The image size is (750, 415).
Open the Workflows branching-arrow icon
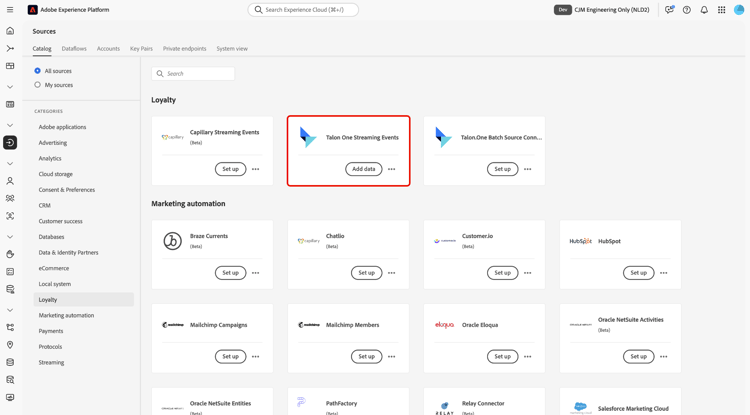click(x=10, y=48)
